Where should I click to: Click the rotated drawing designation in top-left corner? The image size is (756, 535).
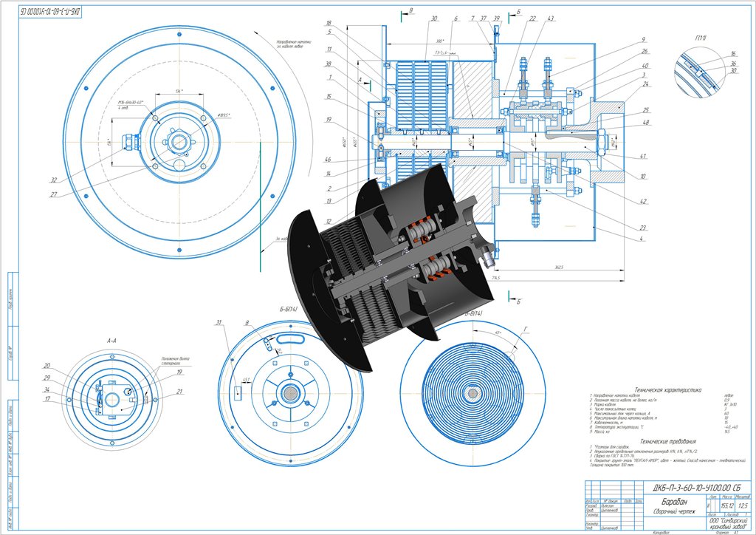tap(51, 13)
